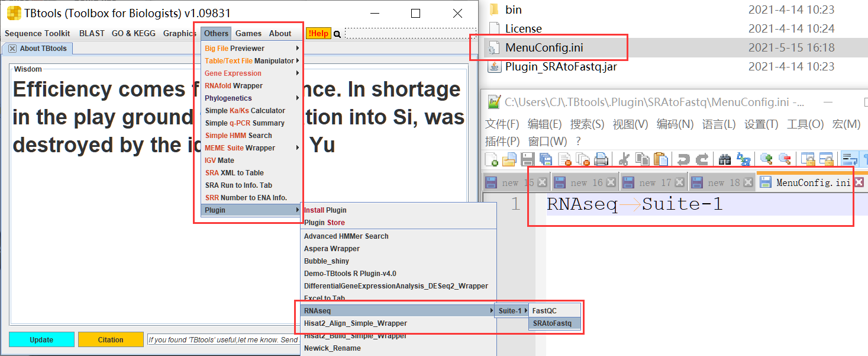Image resolution: width=868 pixels, height=356 pixels.
Task: Expand the Big File Previewer submenu
Action: [x=251, y=49]
